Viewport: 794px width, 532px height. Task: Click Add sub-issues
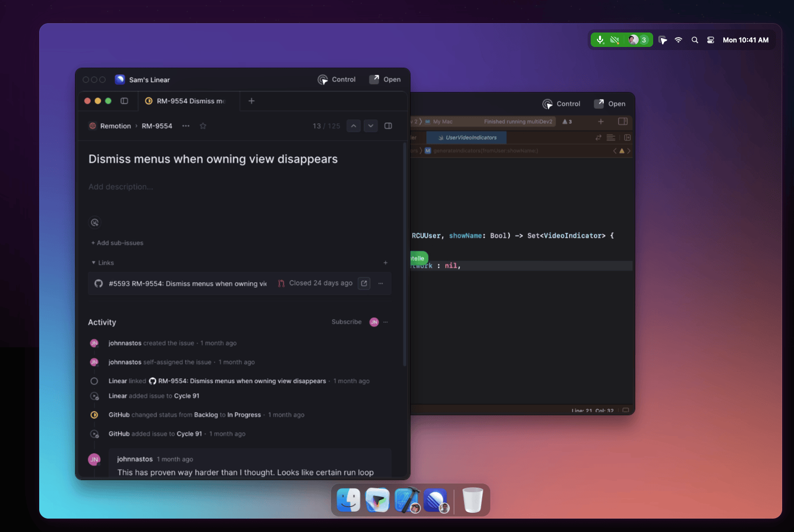117,243
